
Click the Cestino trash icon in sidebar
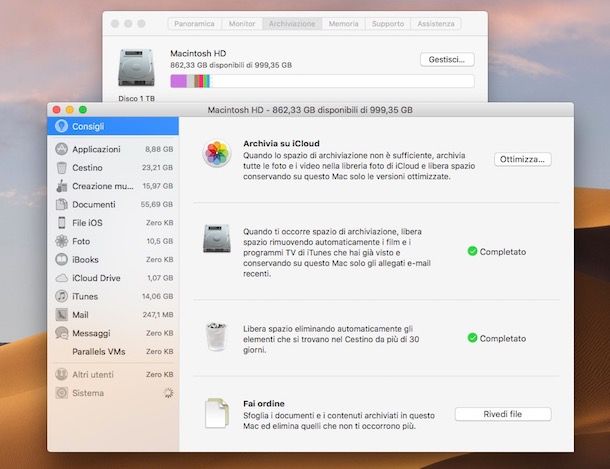pos(61,168)
